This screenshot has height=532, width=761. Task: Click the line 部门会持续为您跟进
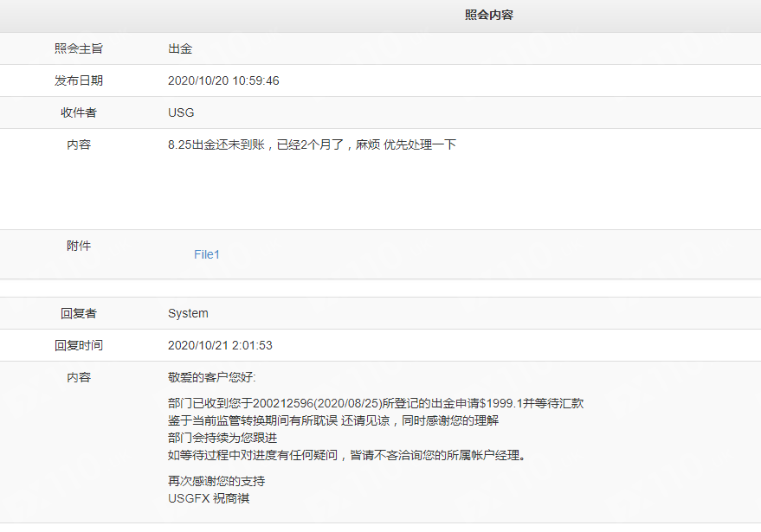(x=222, y=438)
